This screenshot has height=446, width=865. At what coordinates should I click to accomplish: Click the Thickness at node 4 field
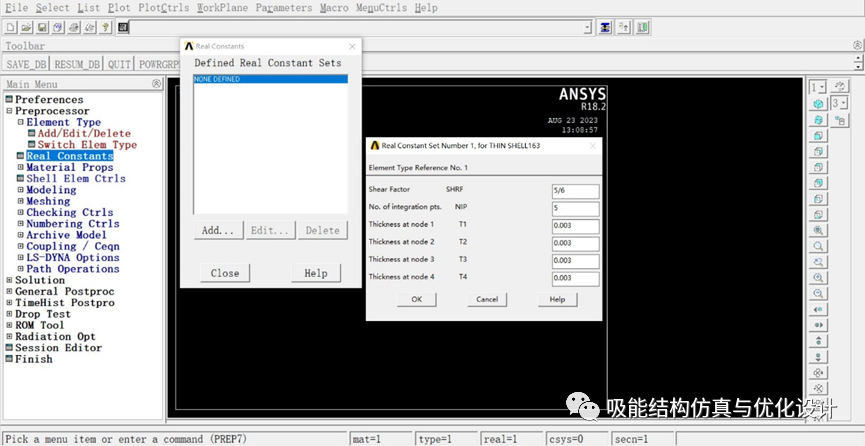tap(575, 279)
